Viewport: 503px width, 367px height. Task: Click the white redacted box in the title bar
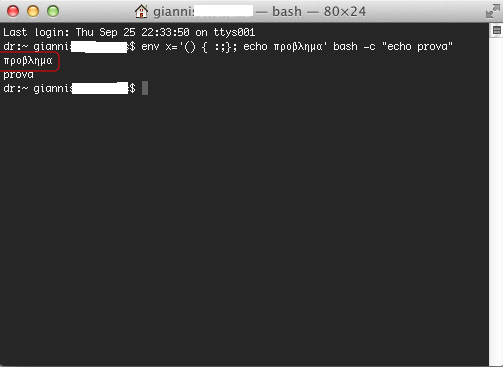coord(223,11)
